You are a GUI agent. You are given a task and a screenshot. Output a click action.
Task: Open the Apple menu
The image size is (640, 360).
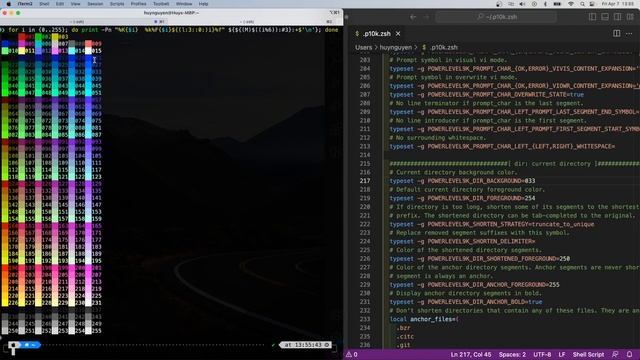pos(9,4)
